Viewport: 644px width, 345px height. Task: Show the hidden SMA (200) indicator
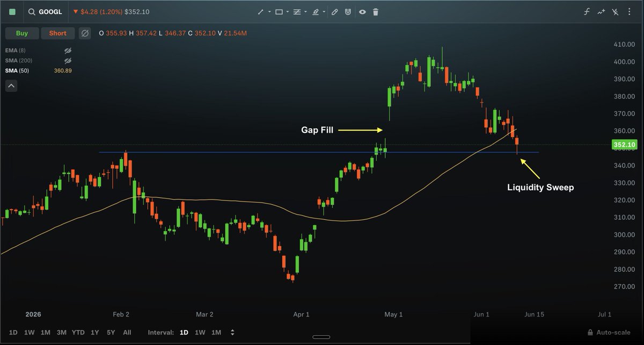tap(68, 61)
